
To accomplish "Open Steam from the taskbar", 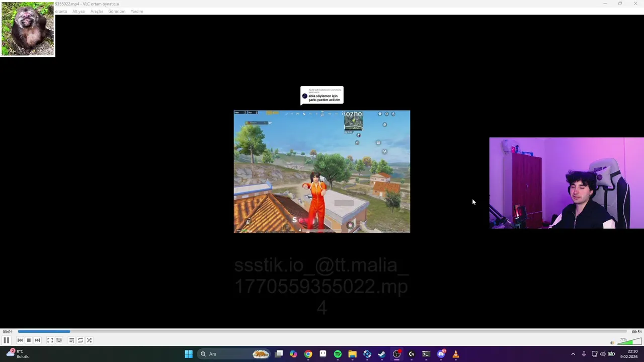I will 382,354.
